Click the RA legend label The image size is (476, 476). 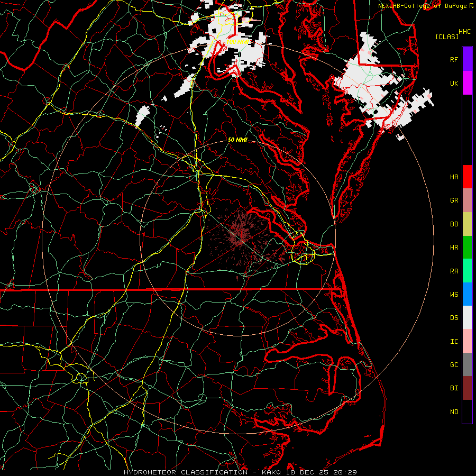pos(454,271)
